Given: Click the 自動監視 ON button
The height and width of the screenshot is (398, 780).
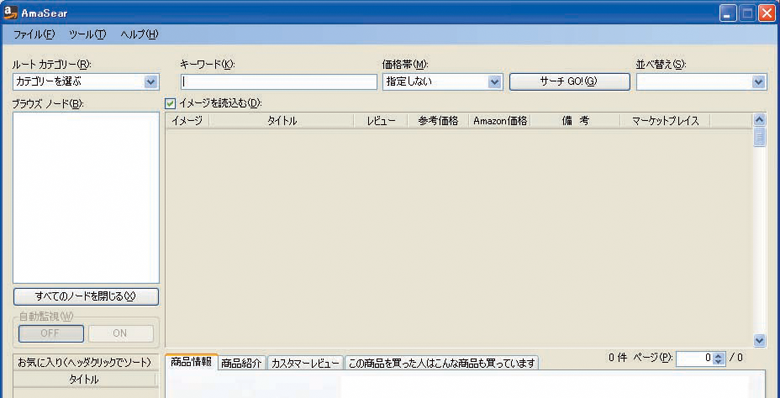Looking at the screenshot, I should 121,333.
